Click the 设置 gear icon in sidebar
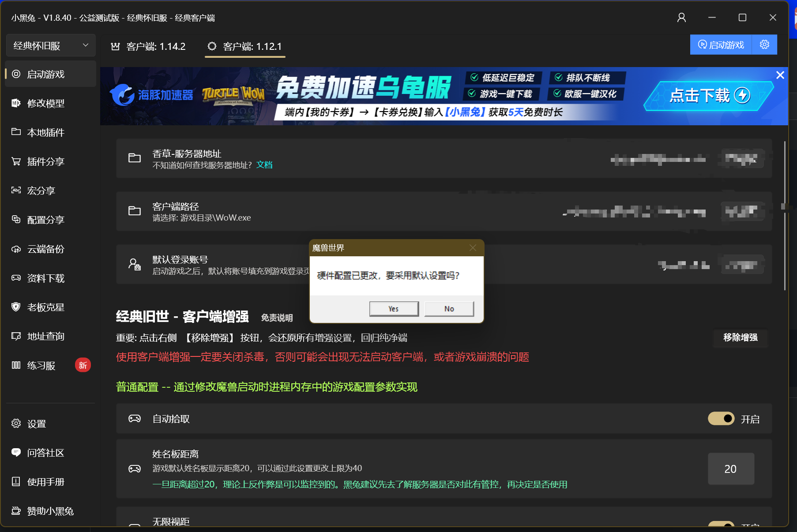 16,423
